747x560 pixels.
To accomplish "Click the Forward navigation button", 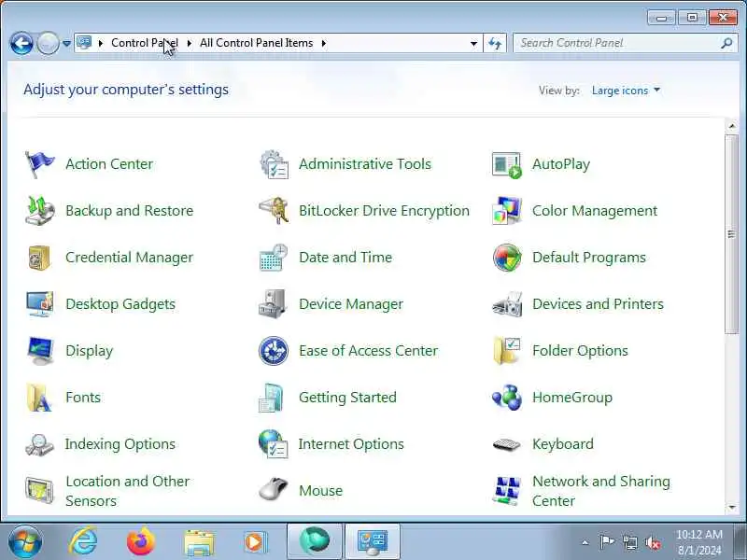I will (x=49, y=43).
